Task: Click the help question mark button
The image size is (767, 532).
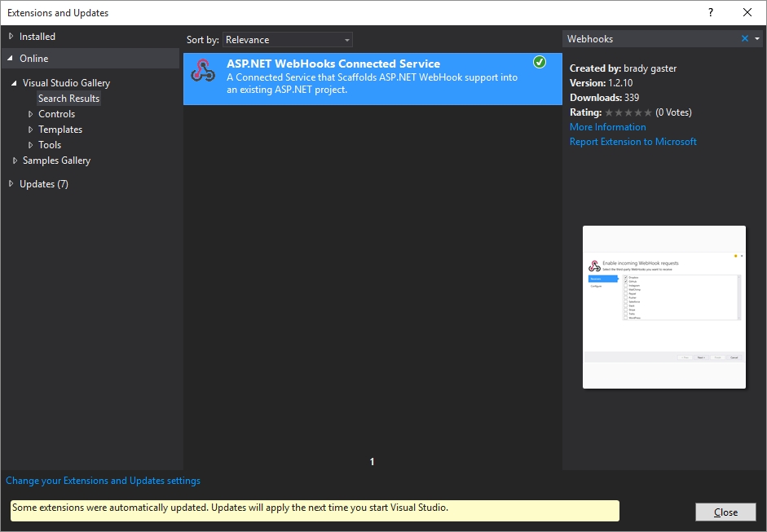Action: (711, 13)
